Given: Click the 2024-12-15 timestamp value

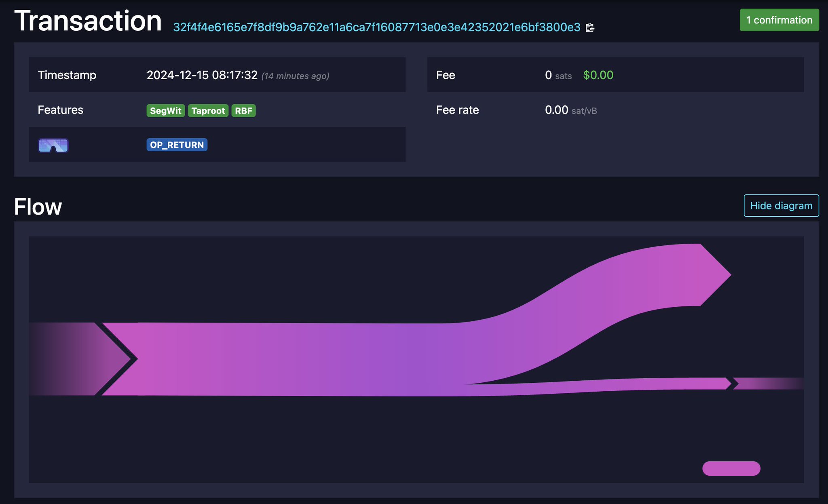Looking at the screenshot, I should click(202, 75).
